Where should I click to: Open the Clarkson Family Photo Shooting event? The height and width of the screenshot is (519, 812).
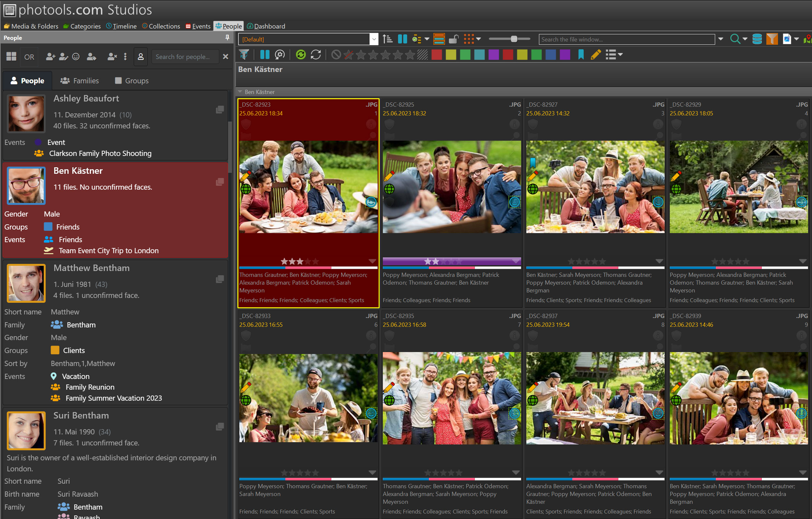coord(100,153)
